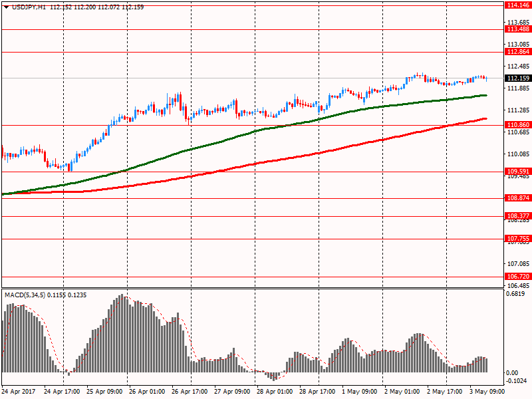The height and width of the screenshot is (399, 532).
Task: Select the 111.885 price scale value
Action: (x=518, y=88)
